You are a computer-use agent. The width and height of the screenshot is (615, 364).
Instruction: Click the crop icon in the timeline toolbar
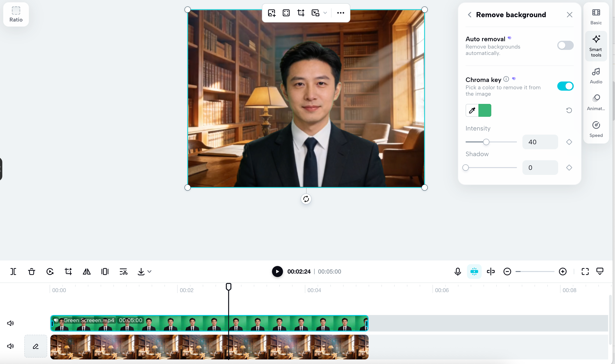coord(68,272)
